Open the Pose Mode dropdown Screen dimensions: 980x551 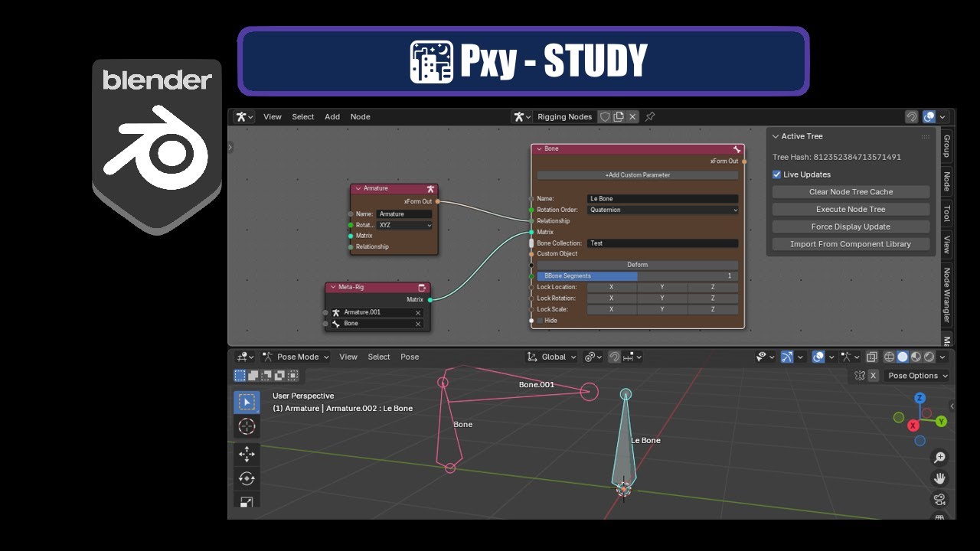296,357
